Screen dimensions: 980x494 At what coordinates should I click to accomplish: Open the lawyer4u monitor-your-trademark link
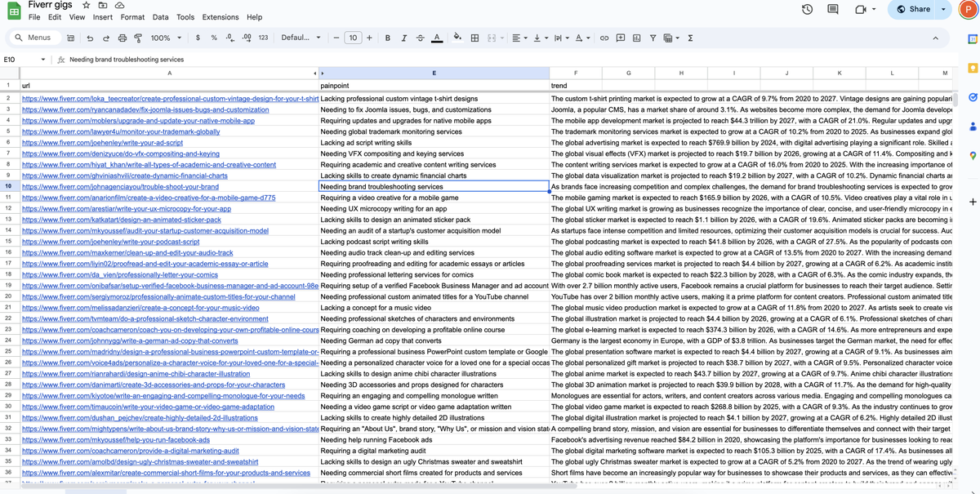121,131
